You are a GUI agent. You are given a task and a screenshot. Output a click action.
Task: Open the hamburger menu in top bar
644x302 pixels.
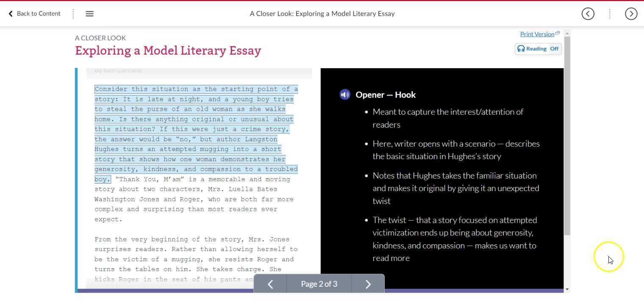pyautogui.click(x=89, y=13)
